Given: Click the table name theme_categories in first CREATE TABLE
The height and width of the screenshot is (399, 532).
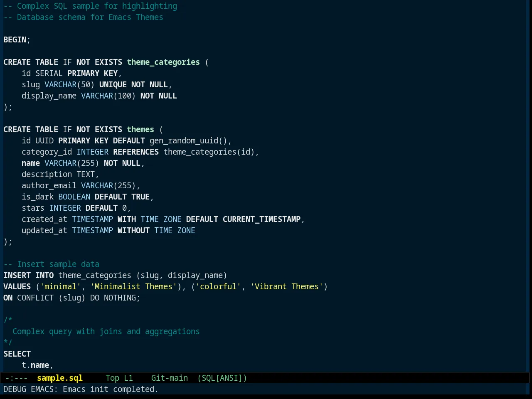Looking at the screenshot, I should pyautogui.click(x=163, y=62).
